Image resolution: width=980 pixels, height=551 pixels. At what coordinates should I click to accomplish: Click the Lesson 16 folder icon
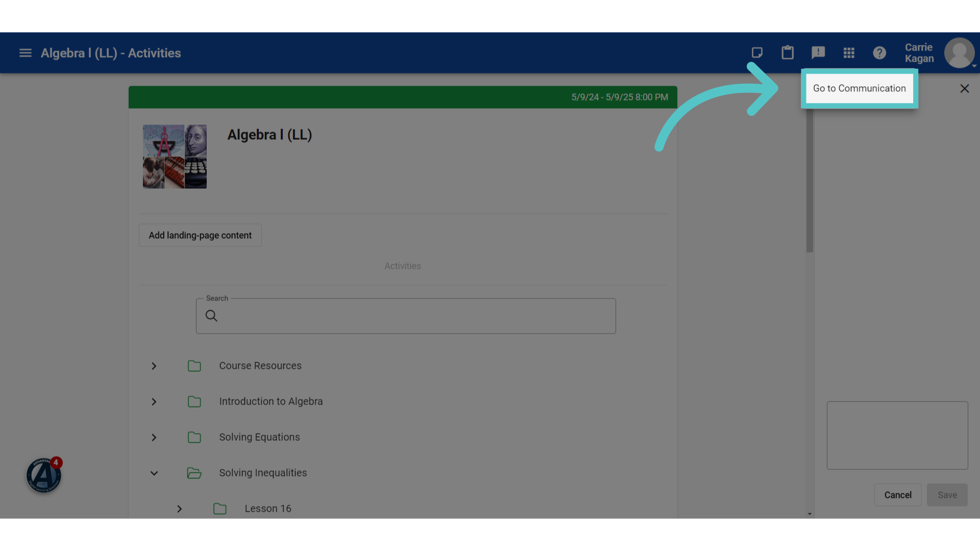click(x=219, y=509)
